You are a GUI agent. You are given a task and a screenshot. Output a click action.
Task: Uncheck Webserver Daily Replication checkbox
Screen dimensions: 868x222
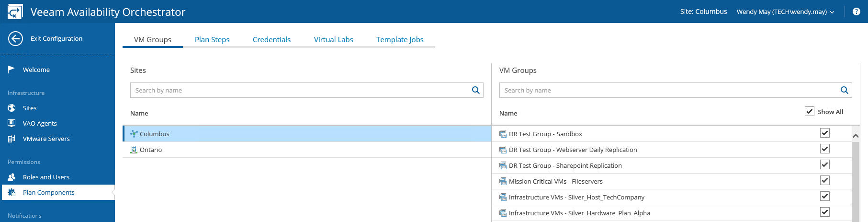pyautogui.click(x=825, y=149)
